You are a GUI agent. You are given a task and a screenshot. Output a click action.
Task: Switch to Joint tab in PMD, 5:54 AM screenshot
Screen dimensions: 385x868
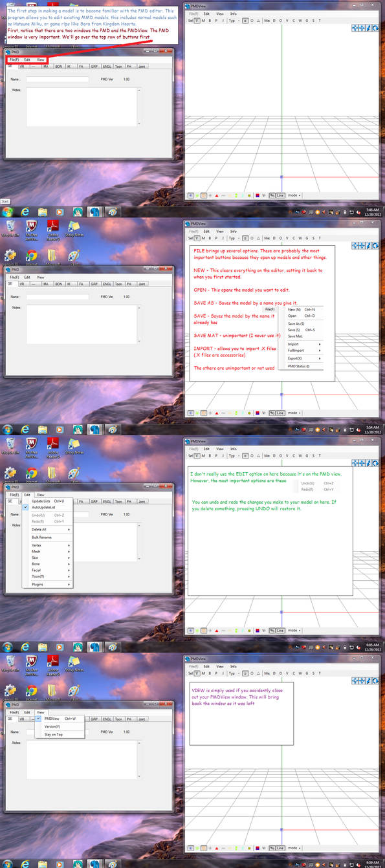(x=142, y=284)
